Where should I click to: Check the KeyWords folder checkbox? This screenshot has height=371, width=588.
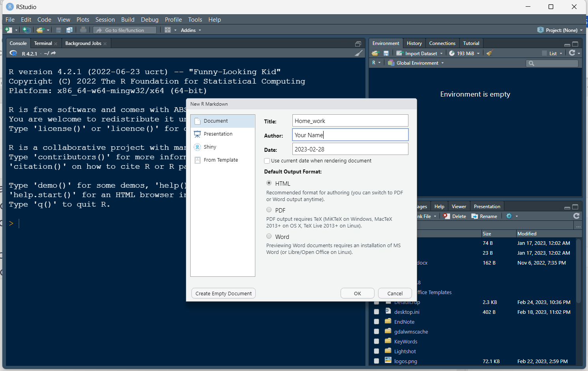tap(376, 341)
